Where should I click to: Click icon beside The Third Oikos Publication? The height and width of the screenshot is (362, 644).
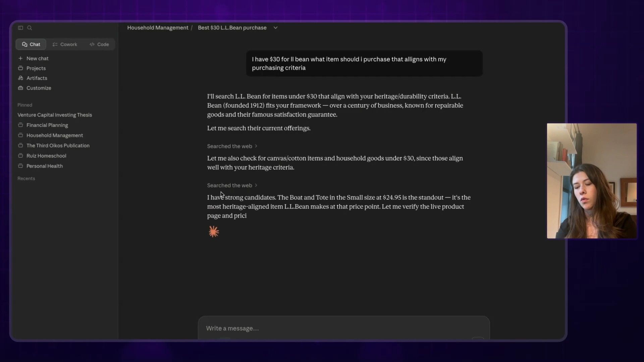[20, 145]
